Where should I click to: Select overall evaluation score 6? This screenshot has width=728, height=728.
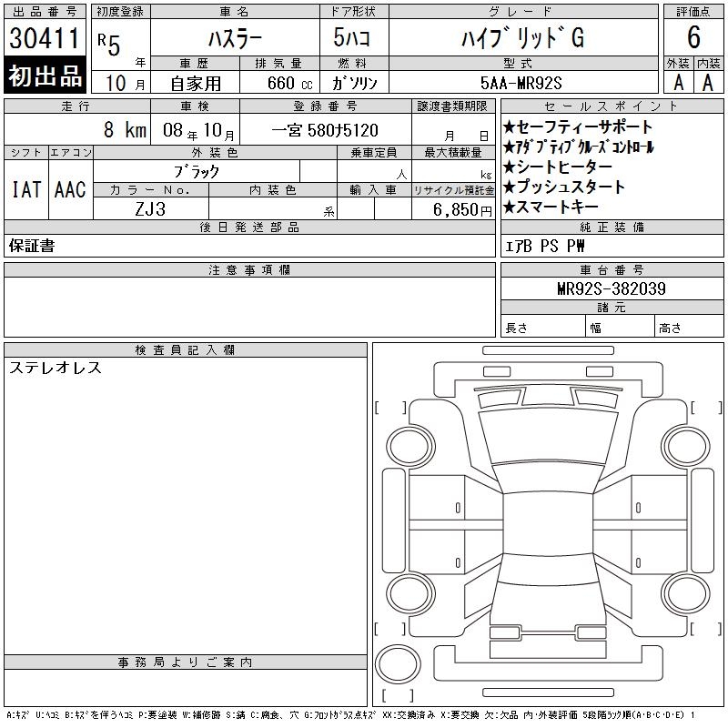[693, 37]
